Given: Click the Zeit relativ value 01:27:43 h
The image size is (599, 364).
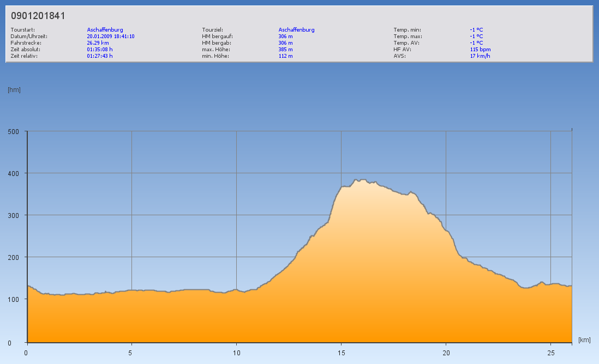Looking at the screenshot, I should tap(100, 56).
